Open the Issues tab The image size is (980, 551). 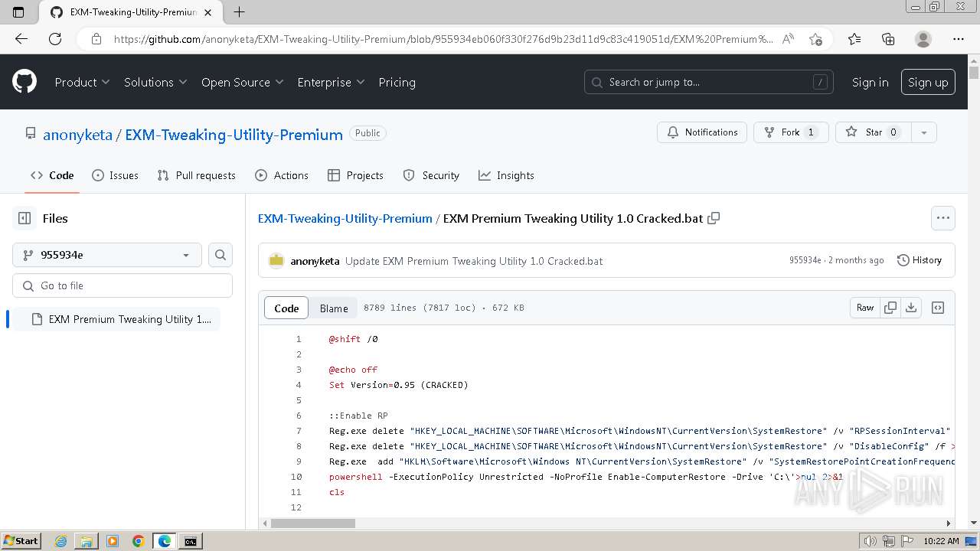115,175
